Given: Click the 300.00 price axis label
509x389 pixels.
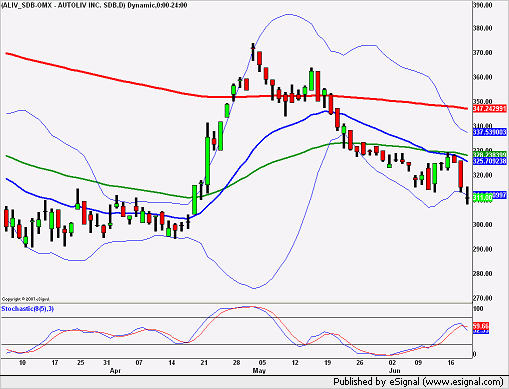Looking at the screenshot, I should pyautogui.click(x=482, y=224).
